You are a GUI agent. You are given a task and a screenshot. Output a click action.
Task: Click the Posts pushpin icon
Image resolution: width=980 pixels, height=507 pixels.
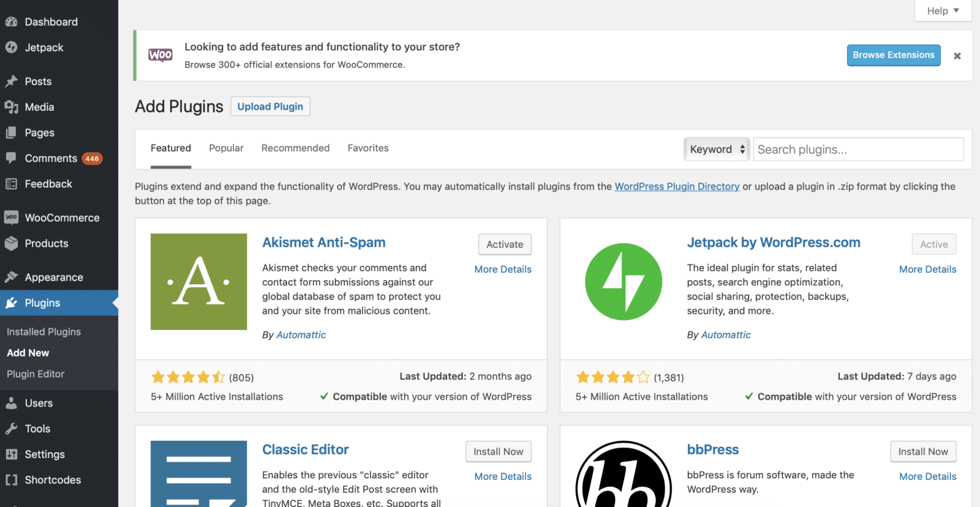pyautogui.click(x=11, y=81)
